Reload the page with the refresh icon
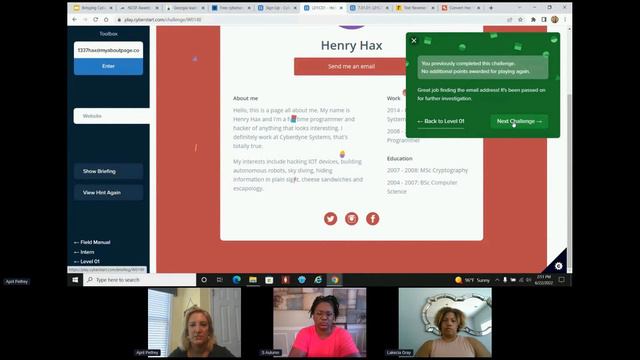This screenshot has width=640, height=360. (96, 20)
